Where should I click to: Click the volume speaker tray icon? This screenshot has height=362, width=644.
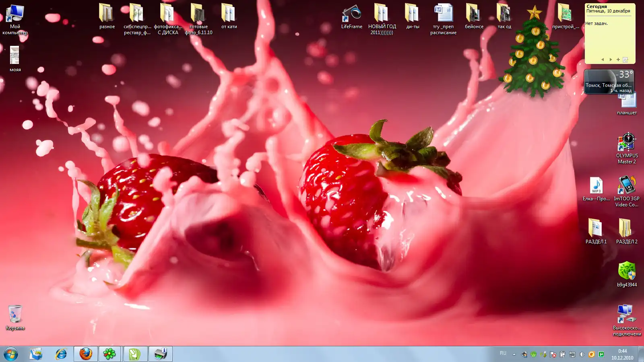(x=582, y=354)
